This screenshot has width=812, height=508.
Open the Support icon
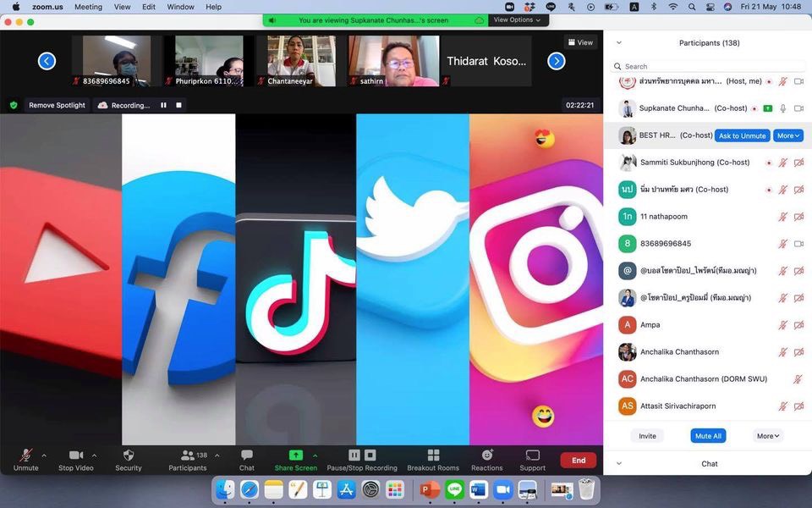coord(532,456)
